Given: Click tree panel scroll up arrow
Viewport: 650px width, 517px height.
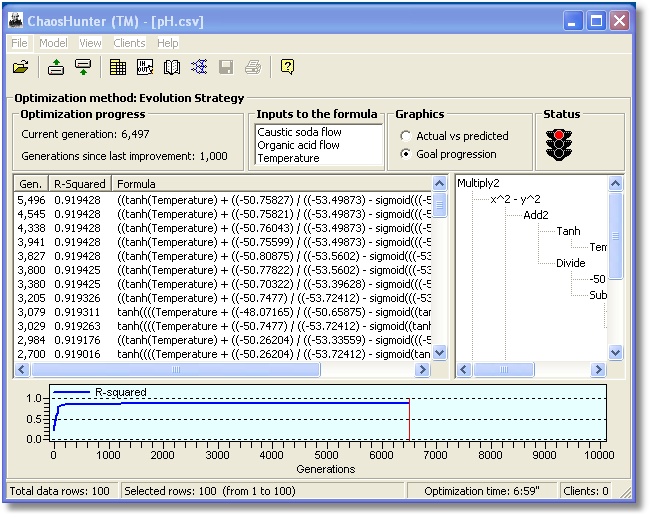Looking at the screenshot, I should click(616, 183).
